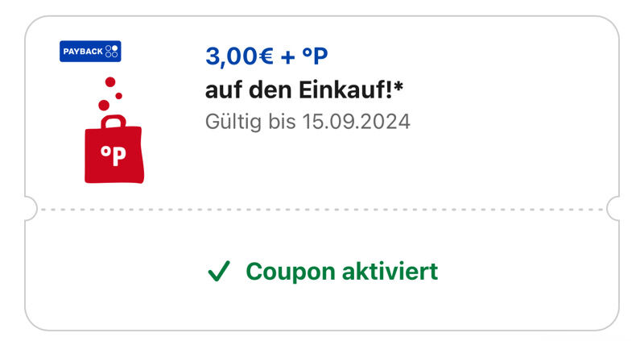644x341 pixels.
Task: Click the word "PAYBACK" inside the logo
Action: 83,52
